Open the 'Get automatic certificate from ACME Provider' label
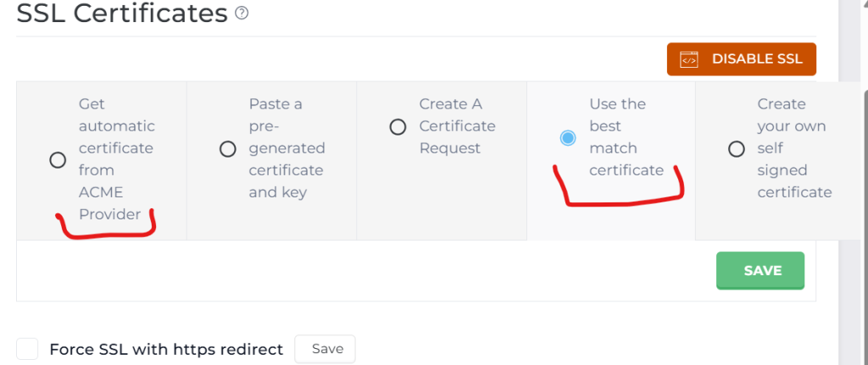 116,159
